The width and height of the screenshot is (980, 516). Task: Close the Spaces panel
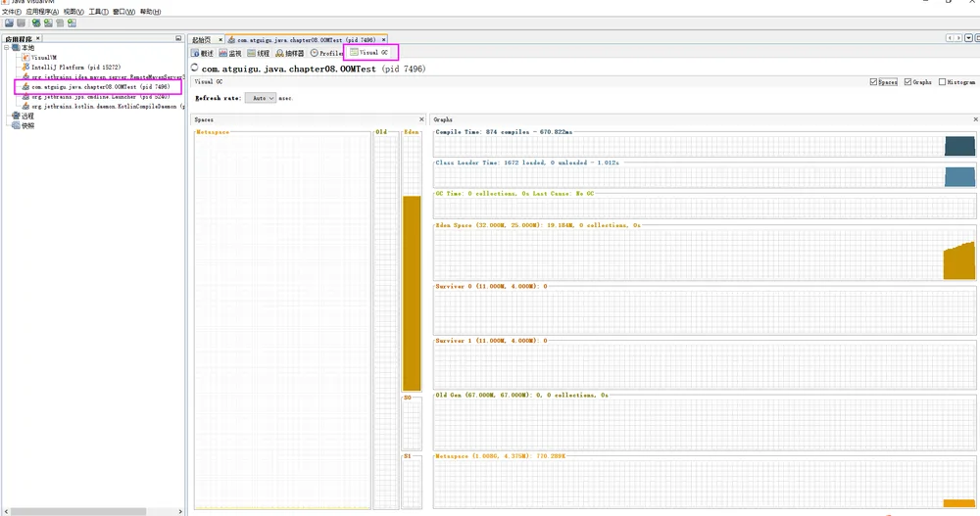(421, 119)
